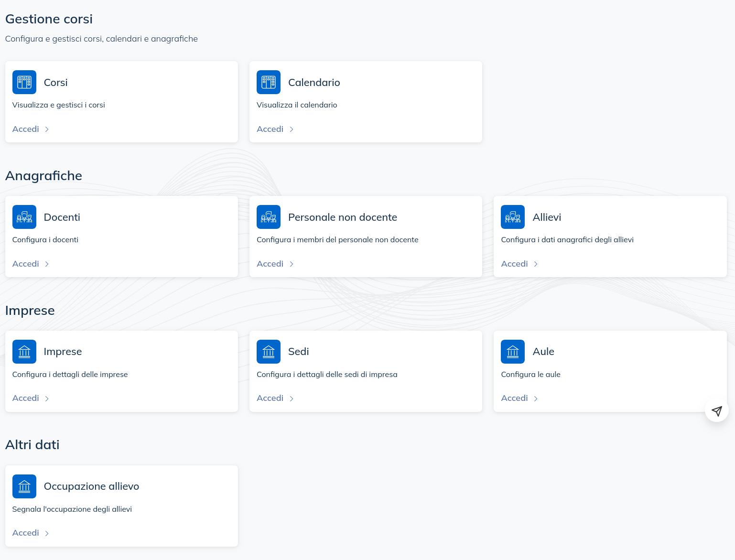Click the Corsi card icon
This screenshot has width=735, height=560.
tap(24, 82)
